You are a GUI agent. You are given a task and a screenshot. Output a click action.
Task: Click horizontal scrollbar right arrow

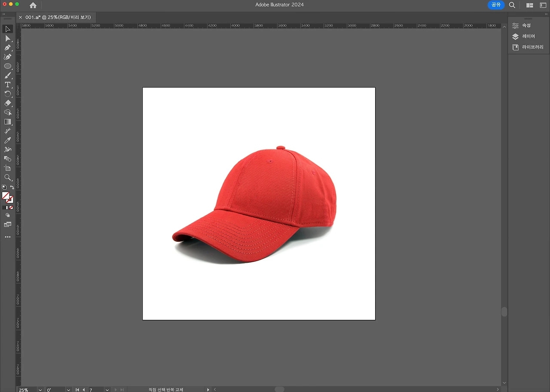point(498,389)
